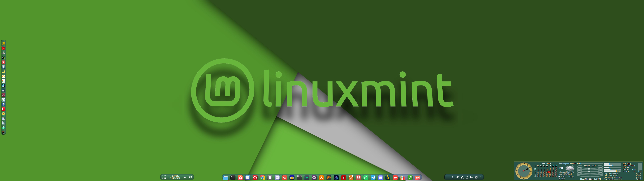
Task: Open the green key icon in dock
Action: click(x=410, y=177)
